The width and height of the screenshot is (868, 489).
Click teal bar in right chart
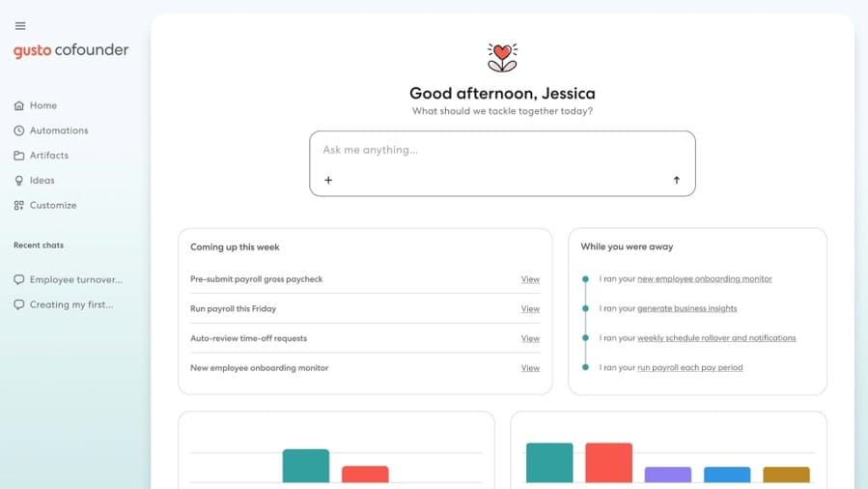click(549, 463)
